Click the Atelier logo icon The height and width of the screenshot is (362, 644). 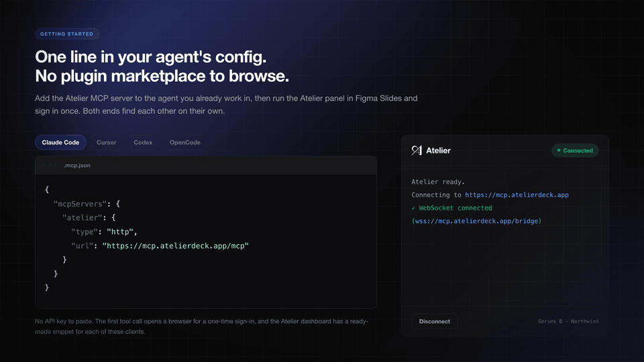pyautogui.click(x=417, y=151)
